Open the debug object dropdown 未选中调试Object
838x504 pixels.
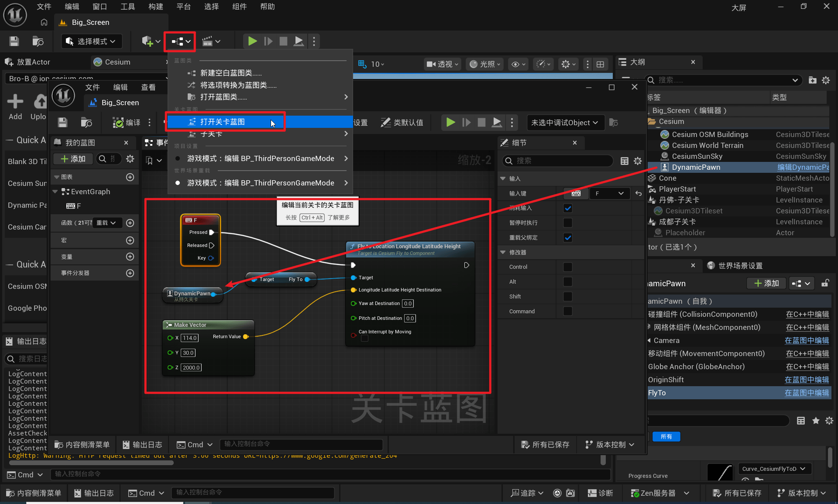[565, 123]
